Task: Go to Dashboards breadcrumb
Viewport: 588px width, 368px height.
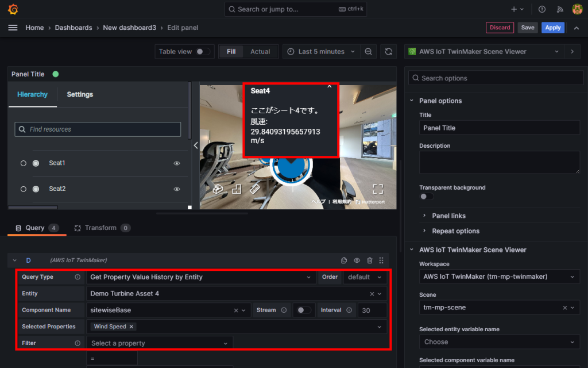Action: (73, 28)
